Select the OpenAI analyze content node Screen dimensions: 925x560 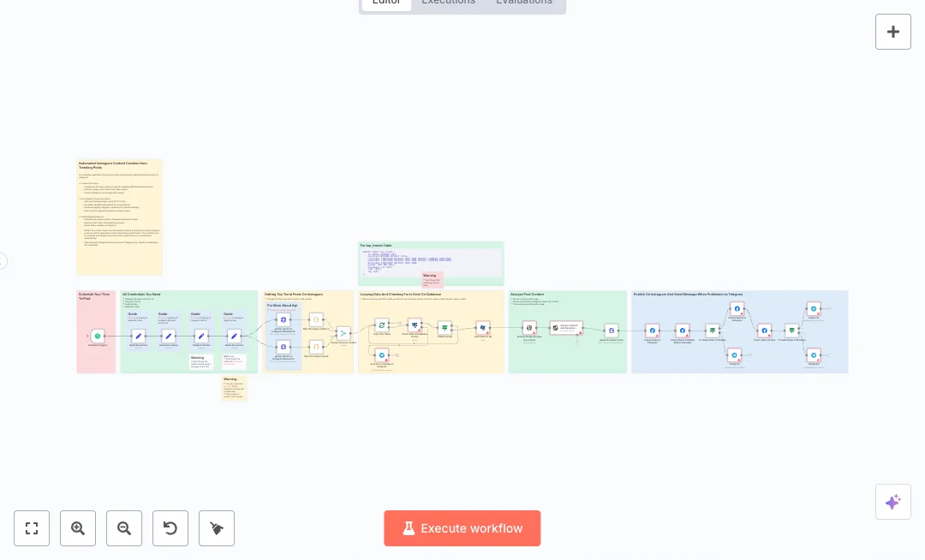point(566,327)
